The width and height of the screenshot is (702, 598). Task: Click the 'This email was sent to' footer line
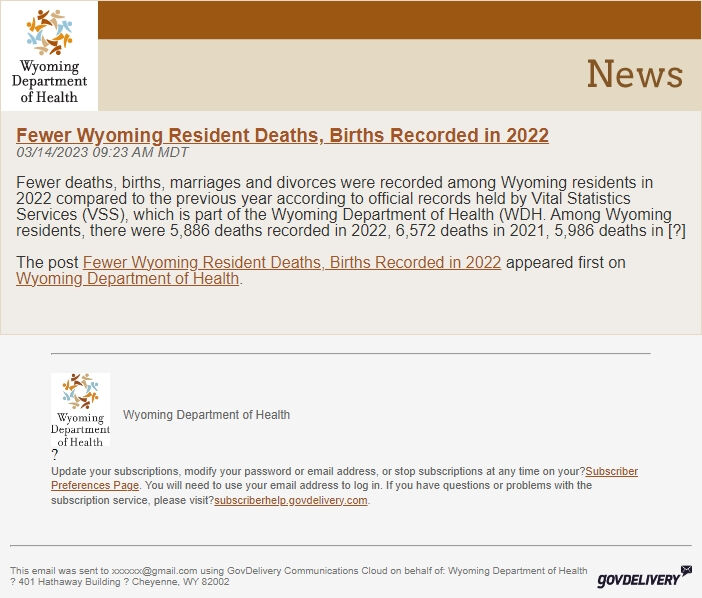pos(299,571)
